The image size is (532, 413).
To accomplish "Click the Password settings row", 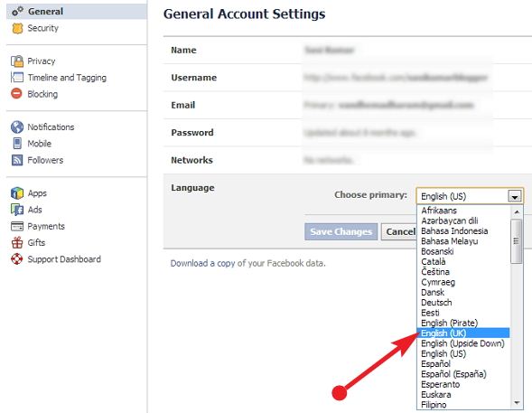I will coord(348,133).
